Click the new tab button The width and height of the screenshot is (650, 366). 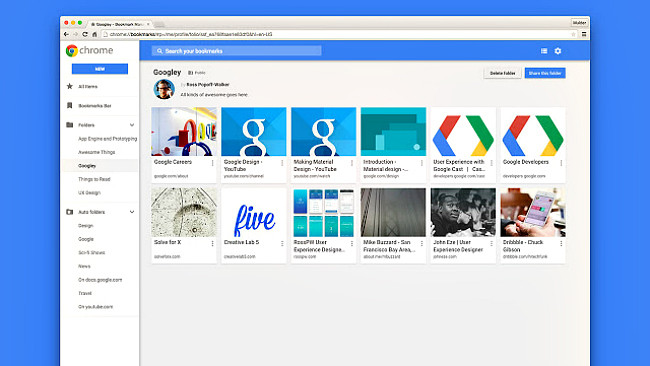tap(160, 24)
